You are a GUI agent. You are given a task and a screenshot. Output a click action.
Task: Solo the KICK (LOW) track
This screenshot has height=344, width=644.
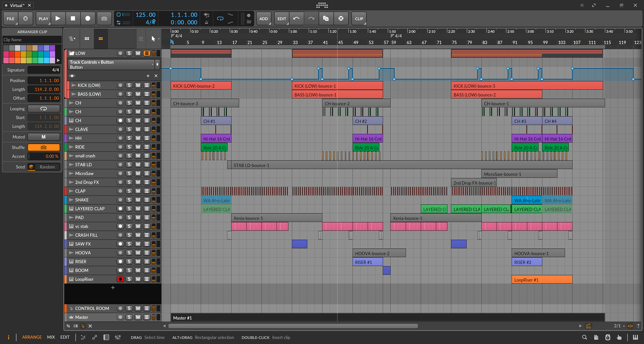click(x=129, y=85)
